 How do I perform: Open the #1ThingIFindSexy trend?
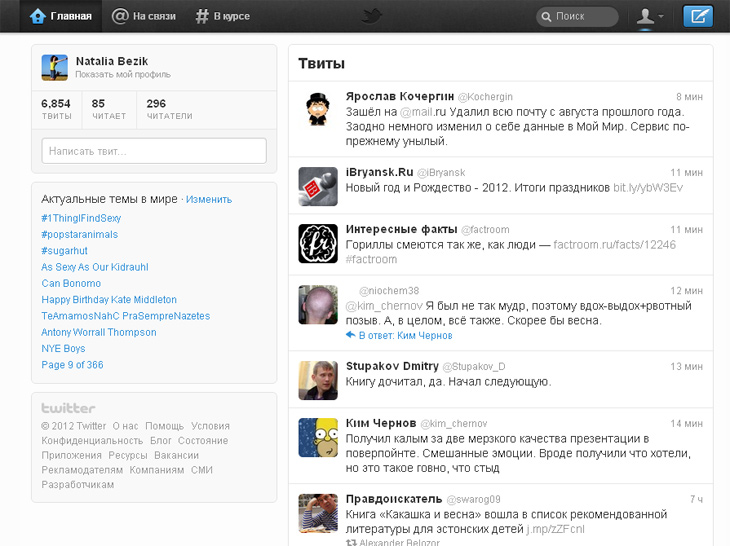[81, 218]
